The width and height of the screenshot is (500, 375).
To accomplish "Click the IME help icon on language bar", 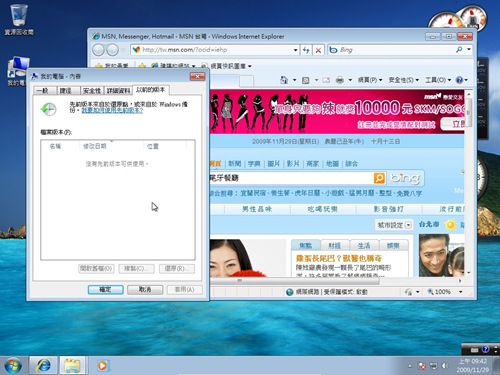I will coord(485,349).
